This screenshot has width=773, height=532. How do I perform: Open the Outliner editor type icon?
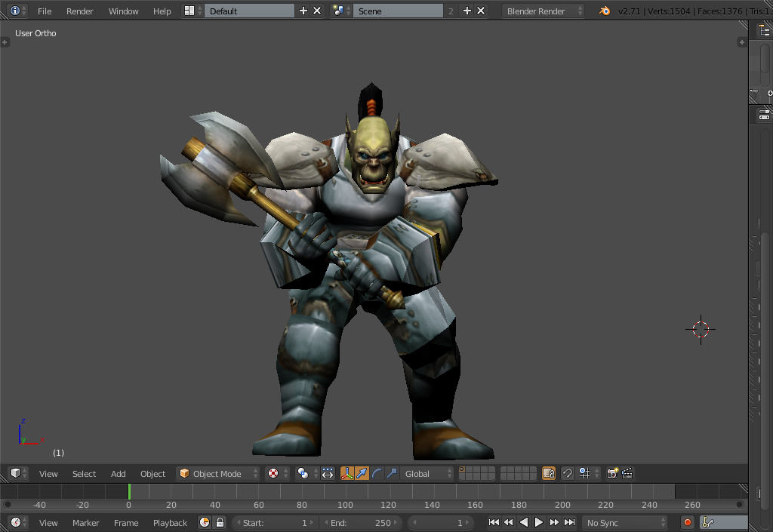click(x=765, y=30)
